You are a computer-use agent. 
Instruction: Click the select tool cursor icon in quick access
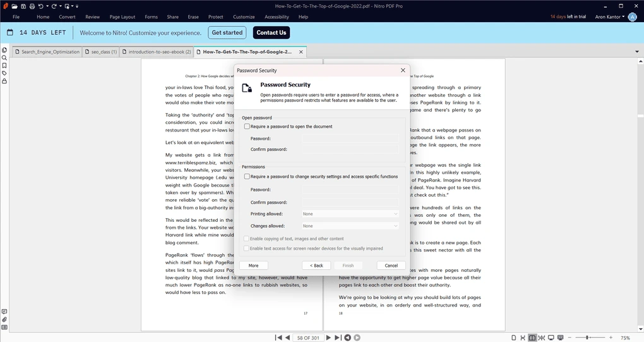pyautogui.click(x=67, y=6)
